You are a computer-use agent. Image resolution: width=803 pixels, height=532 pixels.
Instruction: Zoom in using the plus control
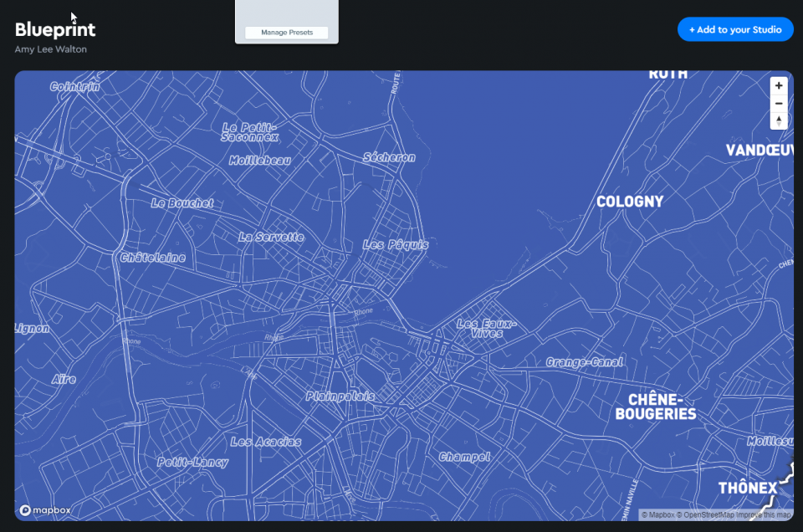[779, 85]
